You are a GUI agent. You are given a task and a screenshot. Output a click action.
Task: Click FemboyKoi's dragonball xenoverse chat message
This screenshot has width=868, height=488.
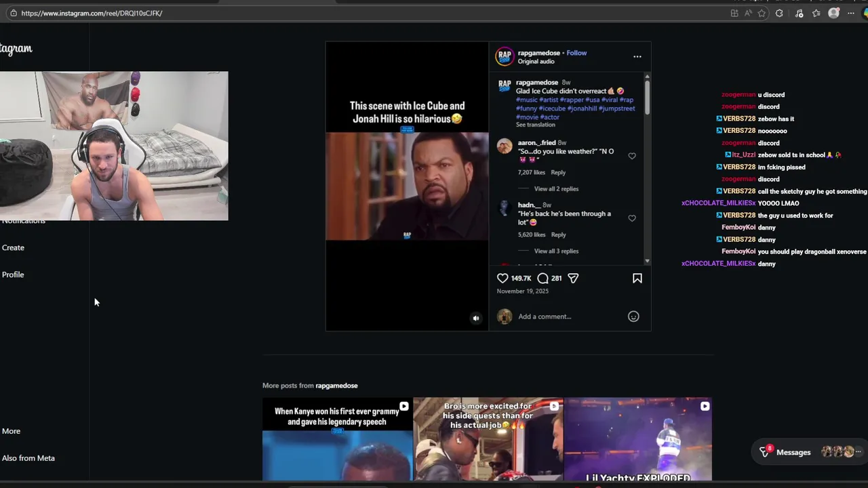pyautogui.click(x=812, y=252)
